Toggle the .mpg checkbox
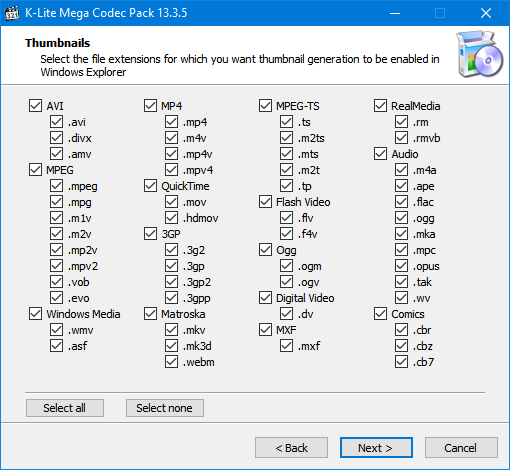The image size is (510, 470). [56, 202]
